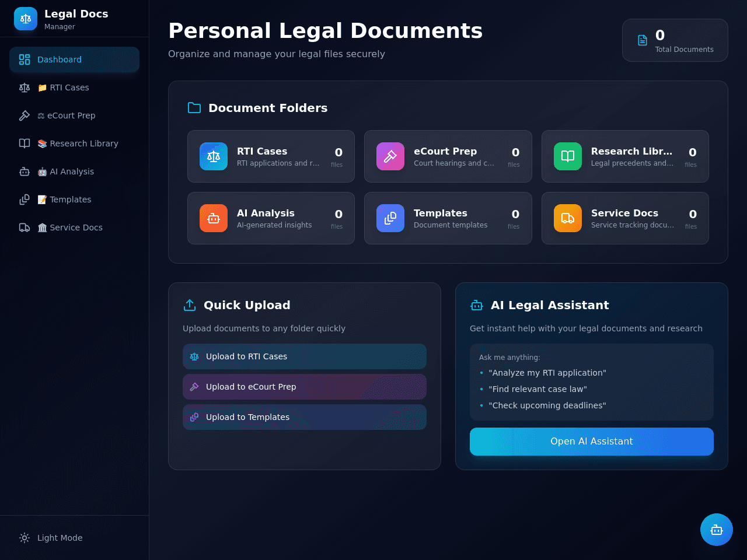The height and width of the screenshot is (560, 747).
Task: Click the Legal Docs scales logo
Action: [26, 19]
